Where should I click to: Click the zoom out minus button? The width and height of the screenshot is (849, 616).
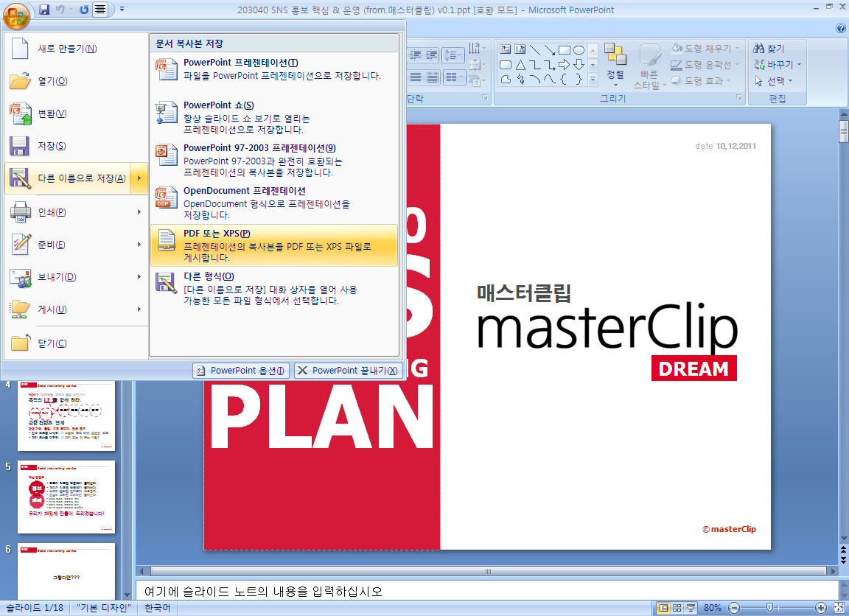[734, 608]
